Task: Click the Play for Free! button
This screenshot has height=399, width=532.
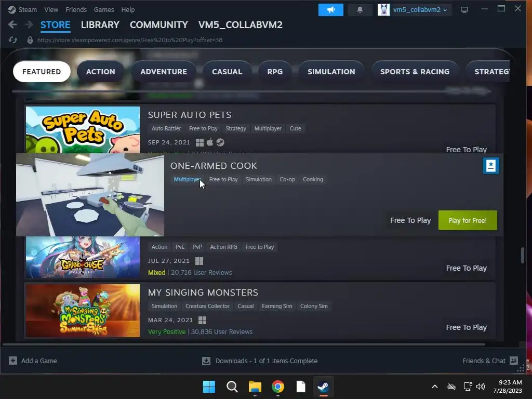Action: coord(468,220)
